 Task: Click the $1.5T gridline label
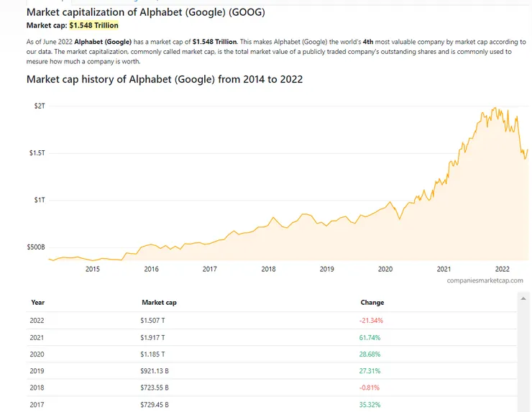click(37, 153)
